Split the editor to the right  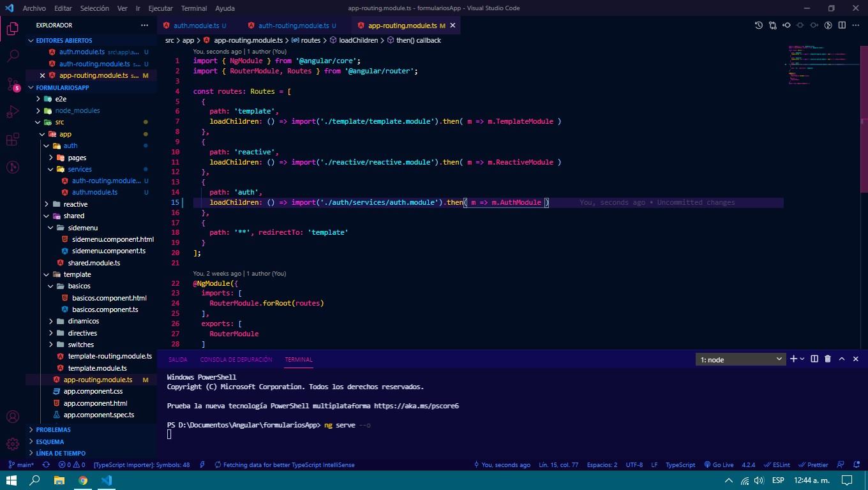click(842, 26)
